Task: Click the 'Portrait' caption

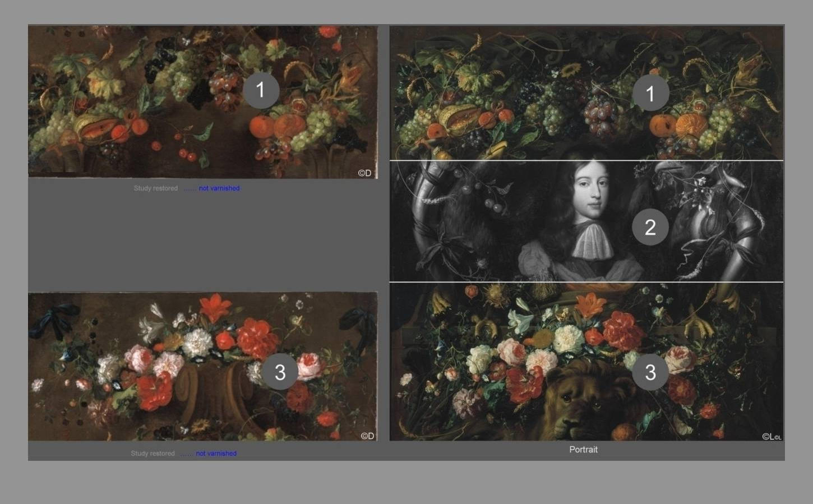Action: (583, 450)
